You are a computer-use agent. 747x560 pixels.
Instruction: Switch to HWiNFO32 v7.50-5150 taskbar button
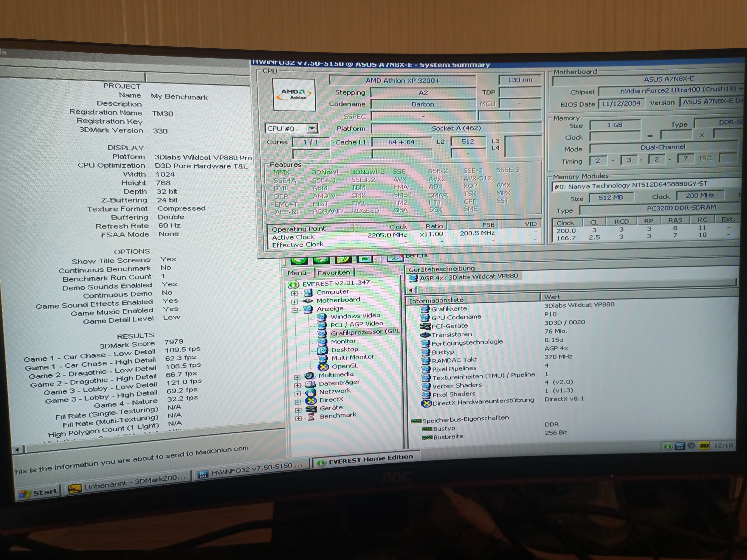[252, 469]
